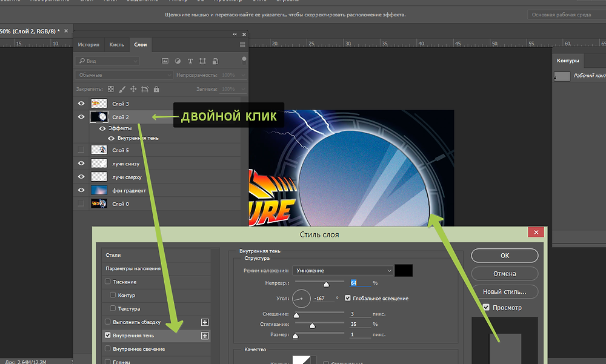Uncheck the Внутренняя тень style checkbox

click(108, 335)
